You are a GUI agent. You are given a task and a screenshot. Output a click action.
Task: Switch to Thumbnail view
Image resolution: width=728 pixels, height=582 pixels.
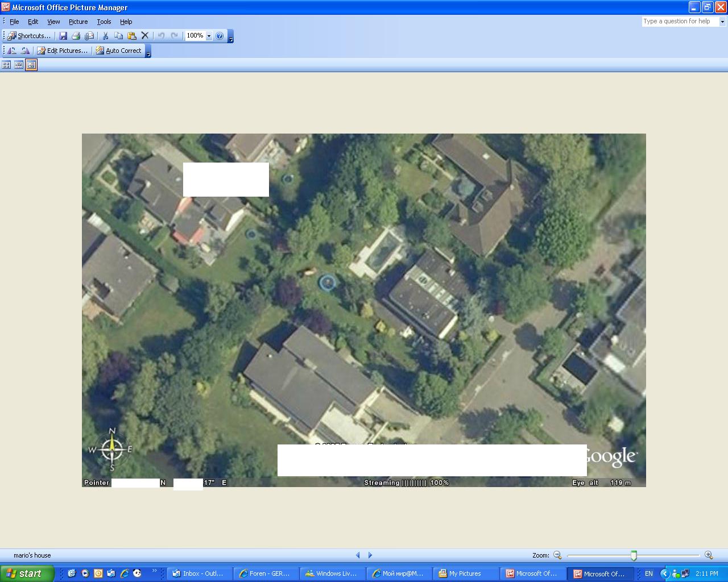(x=6, y=65)
